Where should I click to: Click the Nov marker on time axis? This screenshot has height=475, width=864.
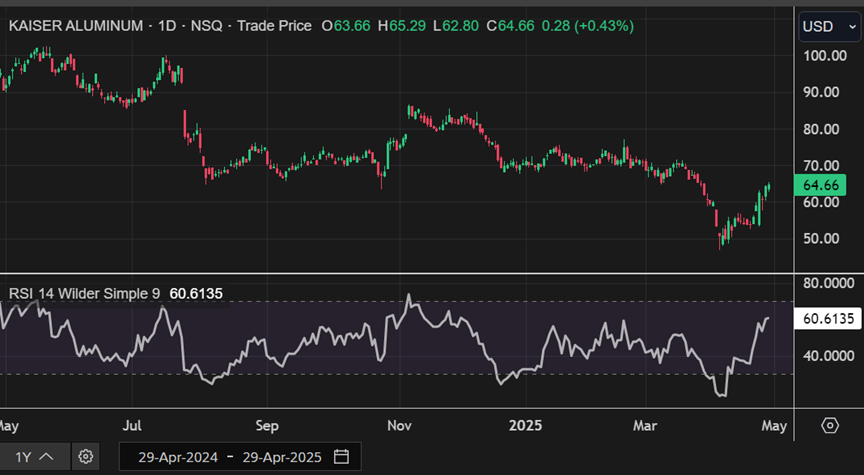400,425
